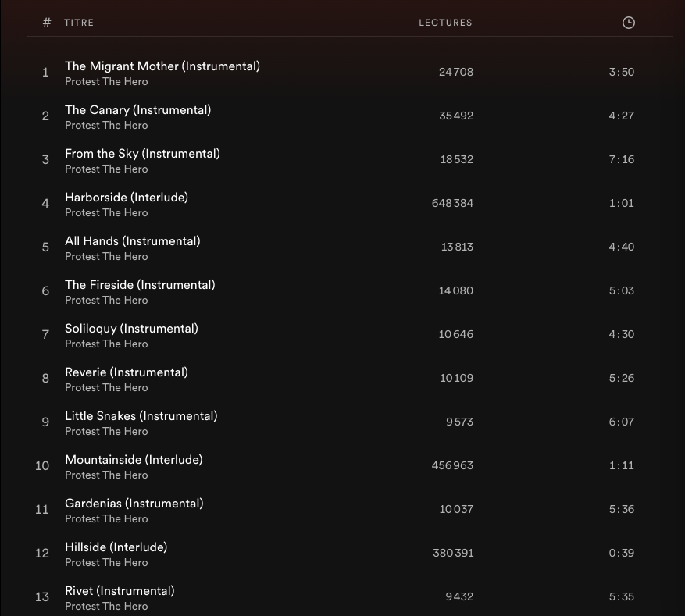Click The Fireside (Instrumental) title

click(x=140, y=285)
